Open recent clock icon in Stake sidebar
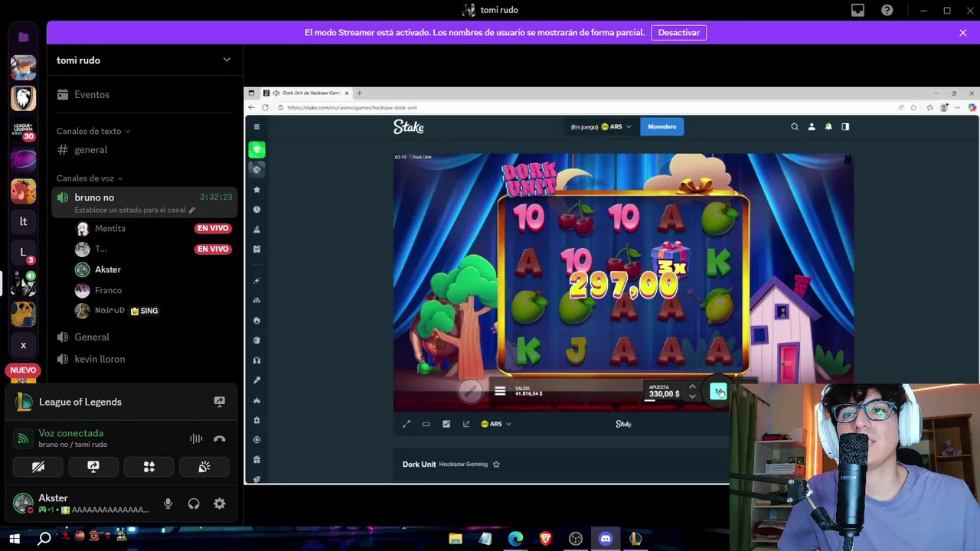 [x=256, y=209]
